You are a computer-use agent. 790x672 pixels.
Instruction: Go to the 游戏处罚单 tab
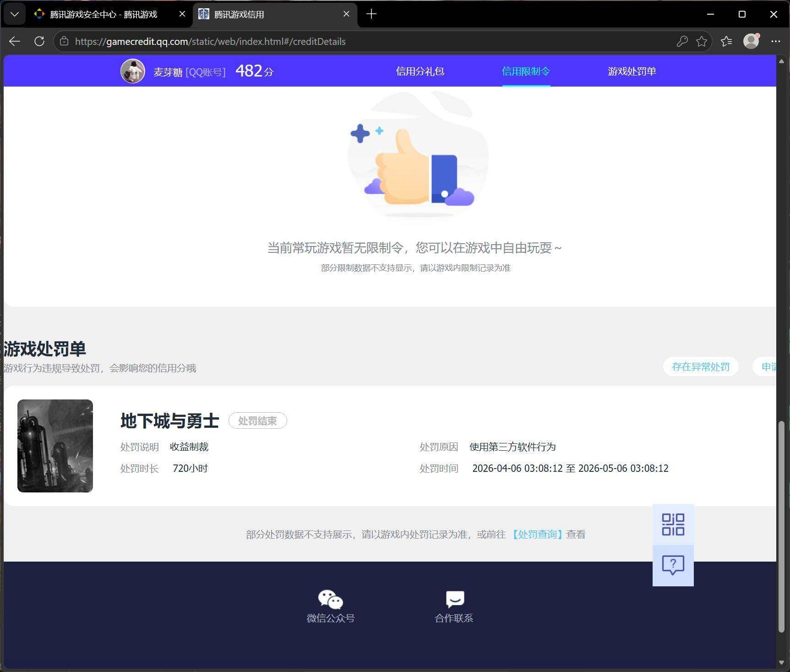[x=632, y=71]
